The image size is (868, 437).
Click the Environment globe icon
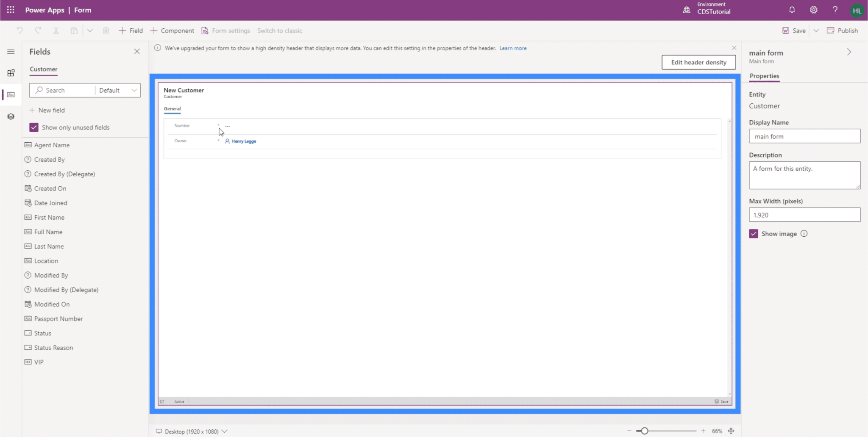tap(687, 10)
